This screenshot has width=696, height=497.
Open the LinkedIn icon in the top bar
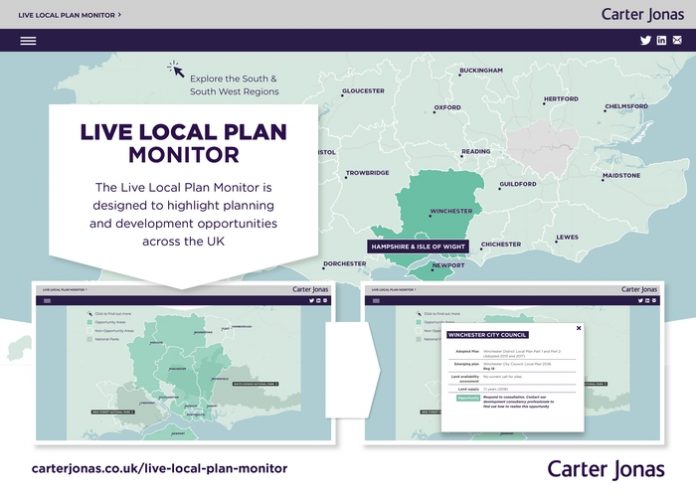(x=661, y=41)
